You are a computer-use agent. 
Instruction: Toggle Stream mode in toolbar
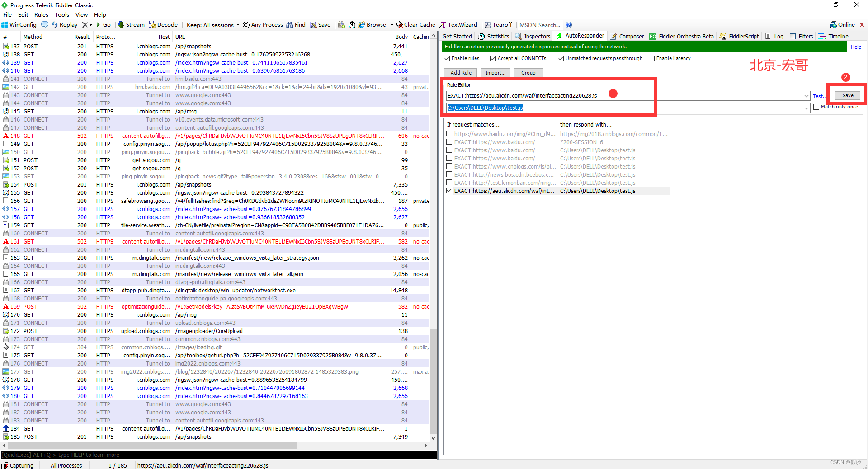tap(131, 25)
